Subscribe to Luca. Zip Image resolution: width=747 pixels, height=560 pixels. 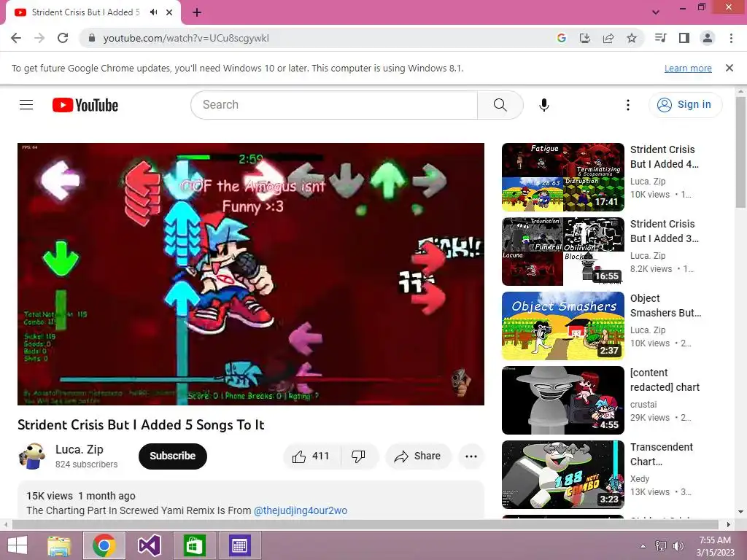coord(172,456)
